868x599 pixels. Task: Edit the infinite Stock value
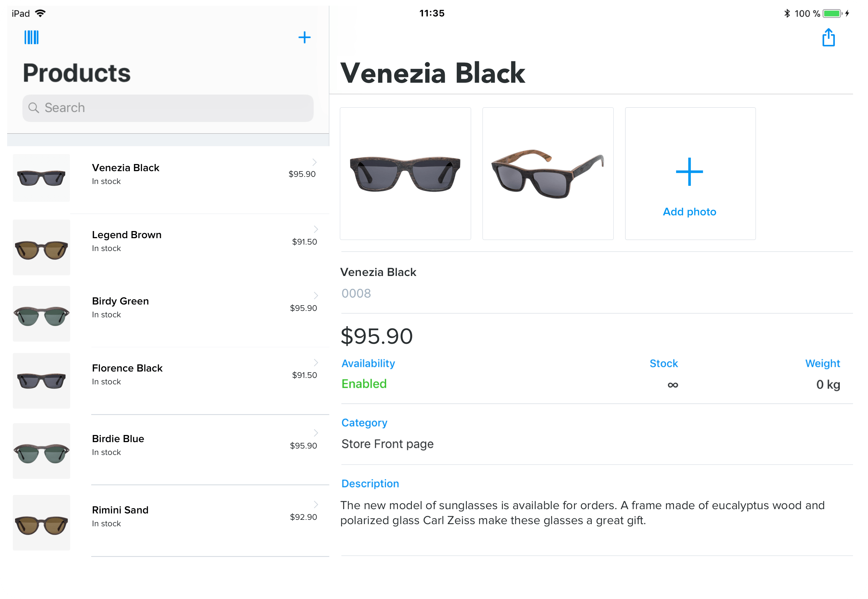pyautogui.click(x=673, y=385)
